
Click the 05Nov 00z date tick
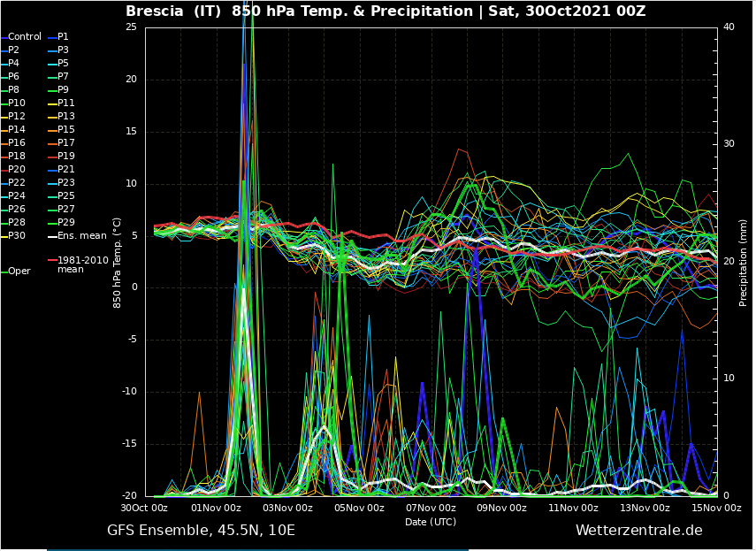tap(360, 508)
